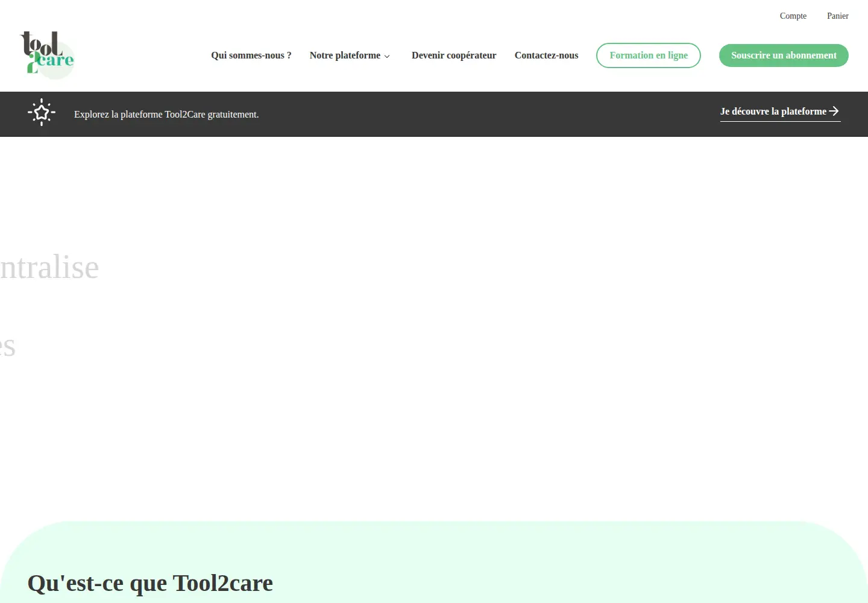The width and height of the screenshot is (868, 603).
Task: Click the Tool2care logo
Action: click(x=47, y=55)
